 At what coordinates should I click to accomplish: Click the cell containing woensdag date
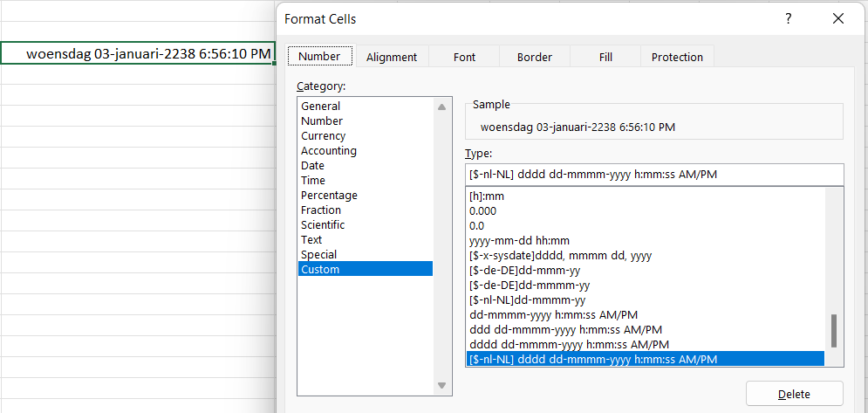pos(138,53)
